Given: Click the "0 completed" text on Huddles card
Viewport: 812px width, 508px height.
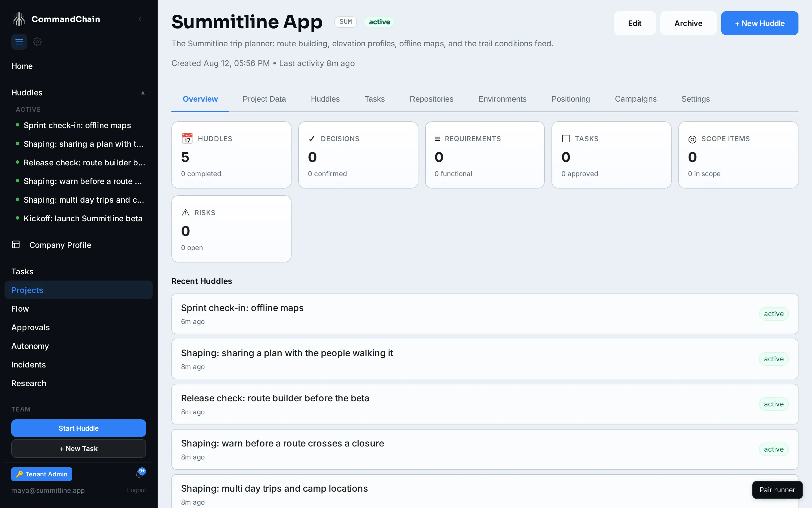Looking at the screenshot, I should (201, 174).
